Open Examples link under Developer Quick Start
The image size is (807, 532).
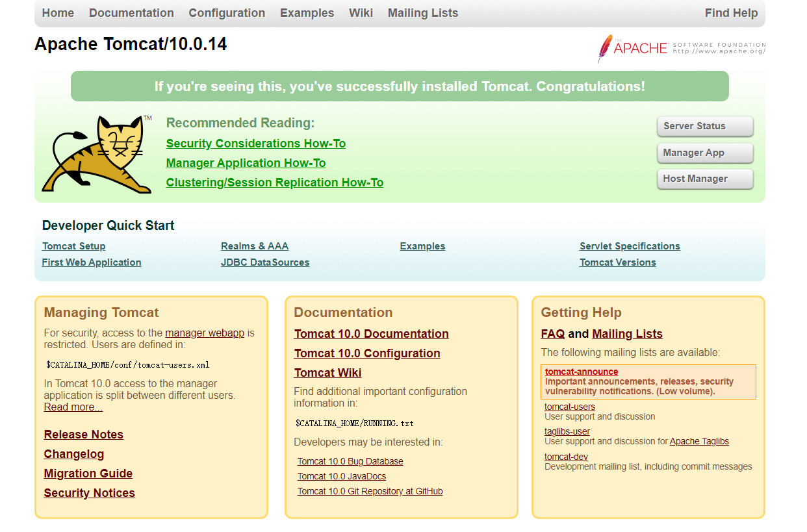422,246
